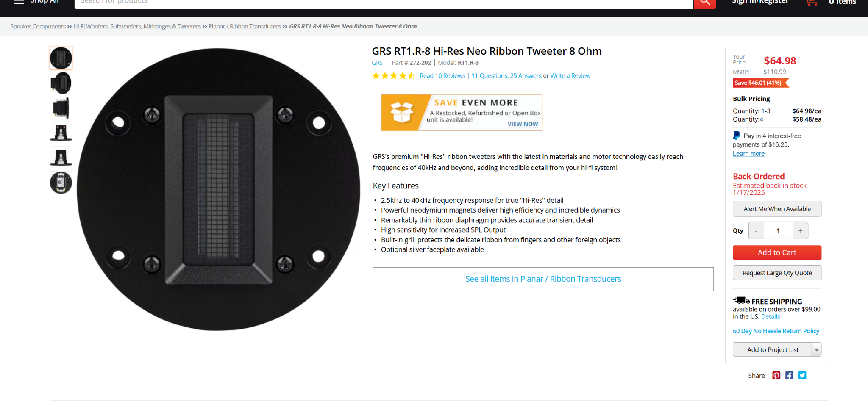This screenshot has width=868, height=407.
Task: Click the five-star rating icons
Action: point(393,76)
